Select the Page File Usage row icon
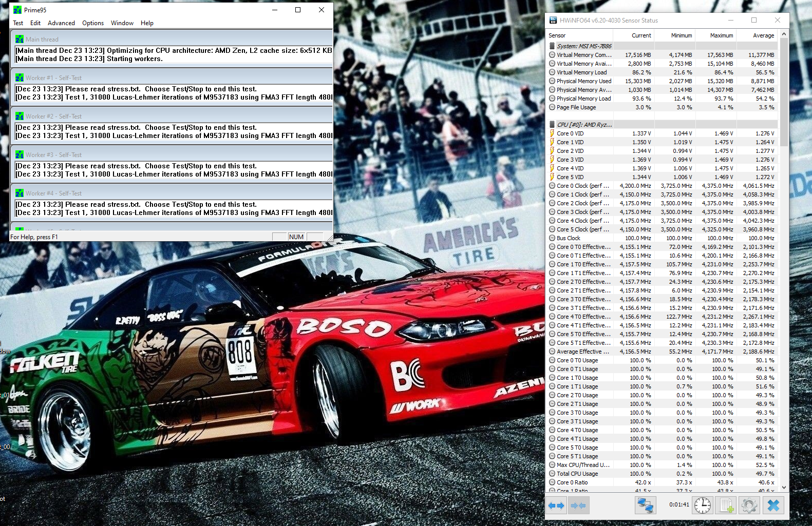 (552, 107)
